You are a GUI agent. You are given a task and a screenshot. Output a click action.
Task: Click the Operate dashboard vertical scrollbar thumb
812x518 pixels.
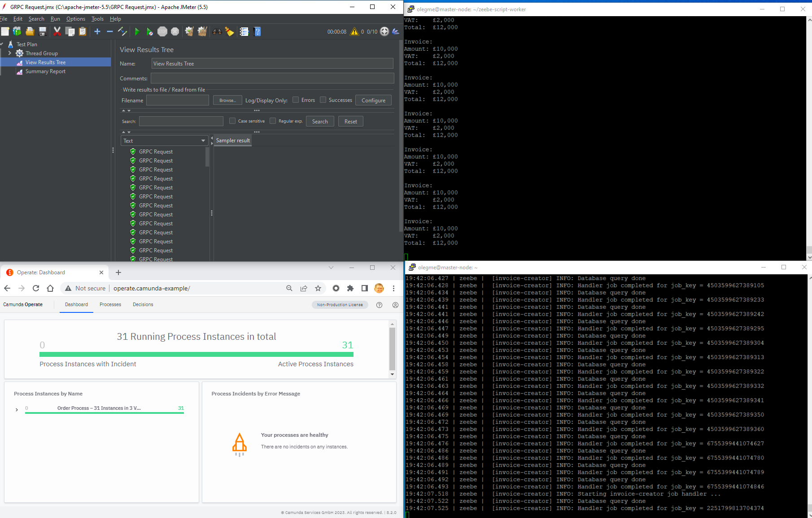392,349
